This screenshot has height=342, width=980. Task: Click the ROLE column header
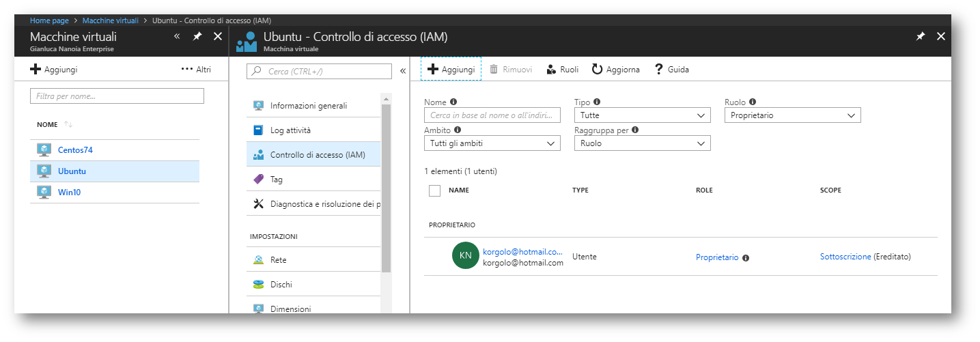point(704,190)
